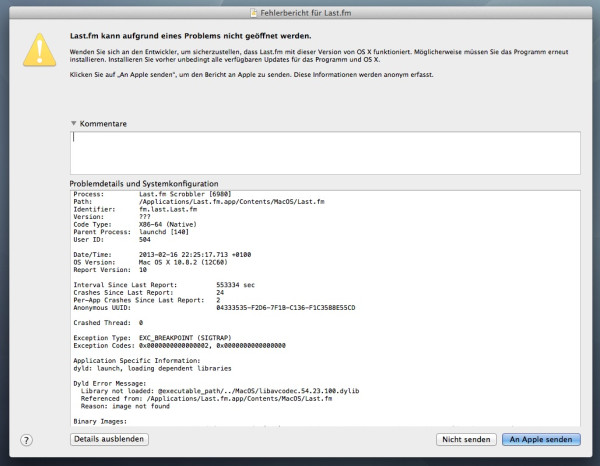The width and height of the screenshot is (600, 466).
Task: Click the Application Specific Information line
Action: tap(137, 361)
